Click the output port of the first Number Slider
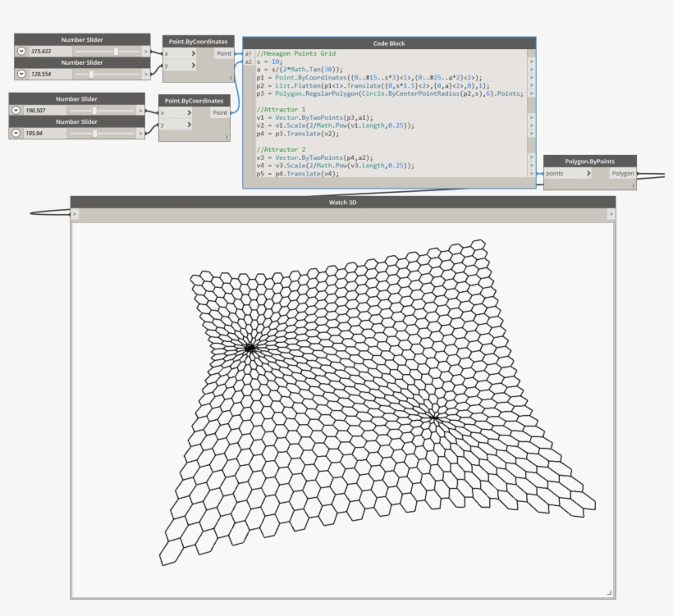This screenshot has height=616, width=673. pos(146,51)
